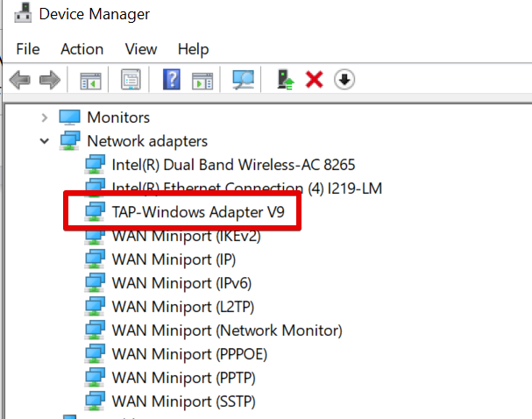The width and height of the screenshot is (532, 419).
Task: Click icon beside WAN Miniport (SSTP)
Action: point(95,401)
